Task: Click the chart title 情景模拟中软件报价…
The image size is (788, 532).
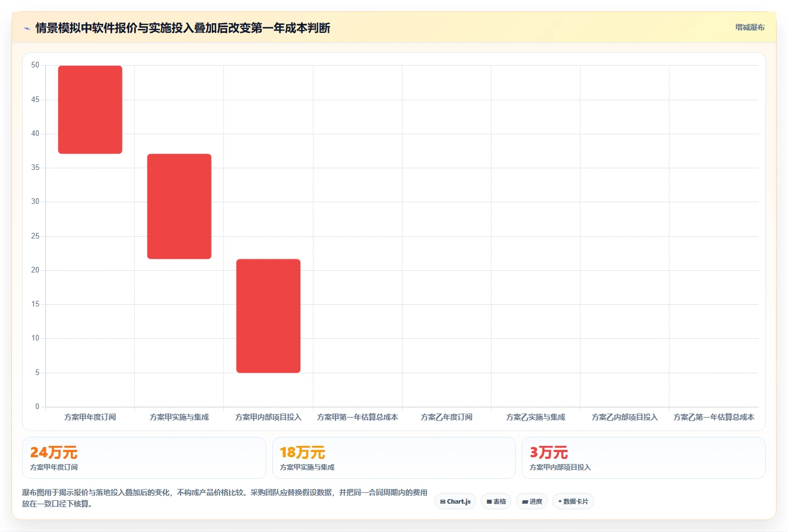Action: pos(183,28)
